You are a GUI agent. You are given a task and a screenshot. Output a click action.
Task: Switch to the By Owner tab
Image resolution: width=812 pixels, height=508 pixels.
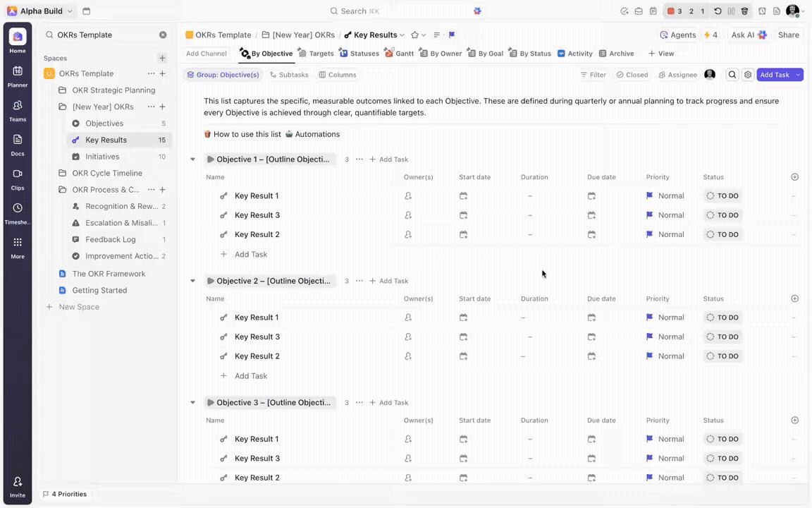tap(441, 54)
